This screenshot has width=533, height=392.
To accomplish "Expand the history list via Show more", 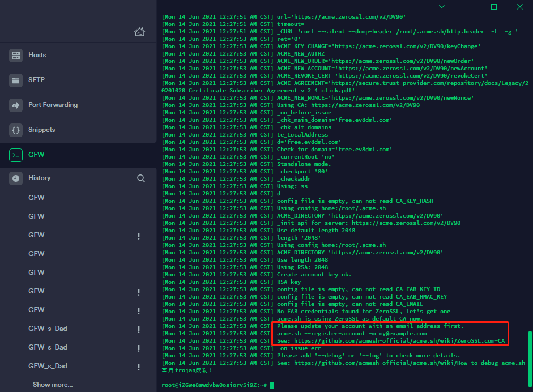I will 52,384.
